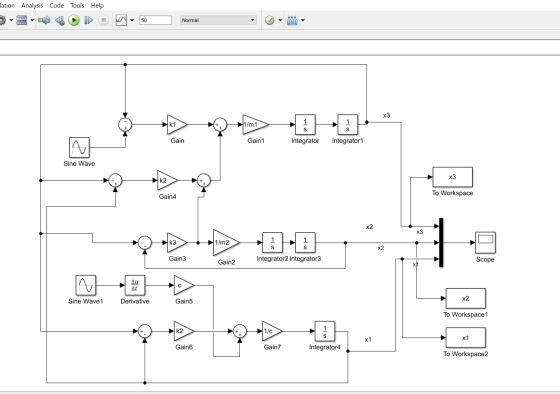The image size is (560, 394).
Task: Click the Step Forward toolbar icon
Action: click(x=88, y=20)
